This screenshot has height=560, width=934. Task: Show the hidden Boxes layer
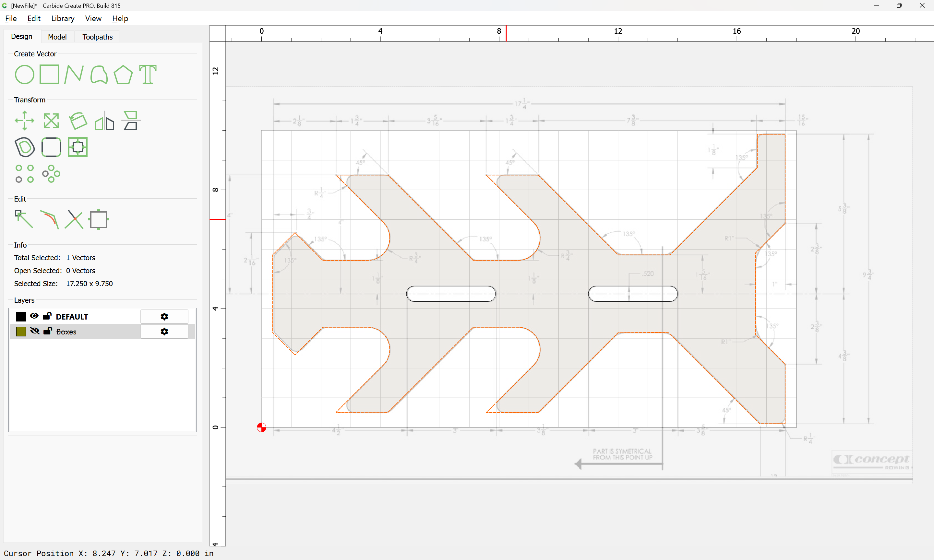point(34,331)
